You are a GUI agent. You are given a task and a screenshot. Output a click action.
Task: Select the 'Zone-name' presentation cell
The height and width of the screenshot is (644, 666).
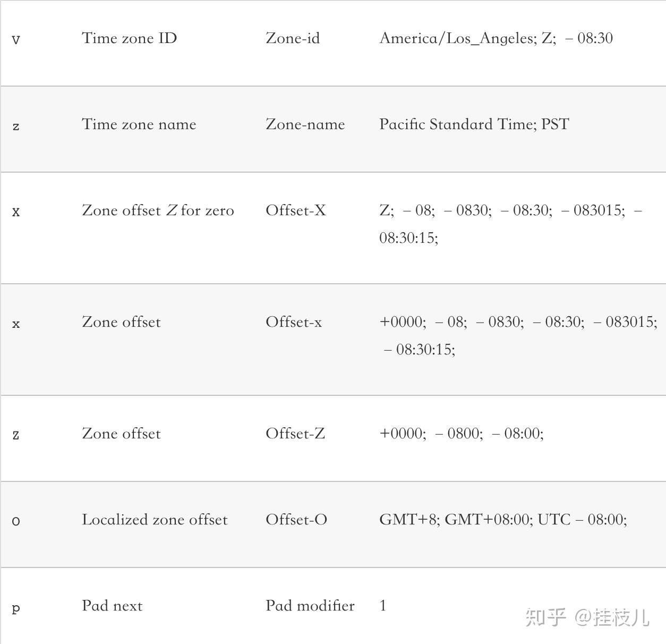[305, 124]
